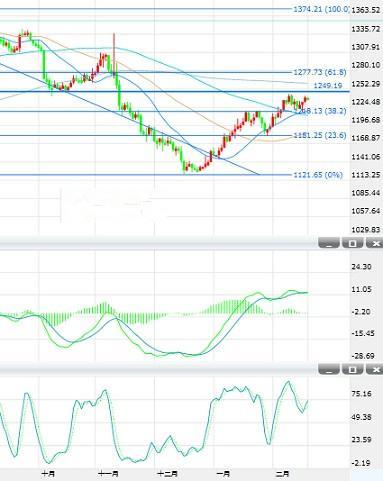Click the 十二月 marker on the time axis

pos(168,473)
